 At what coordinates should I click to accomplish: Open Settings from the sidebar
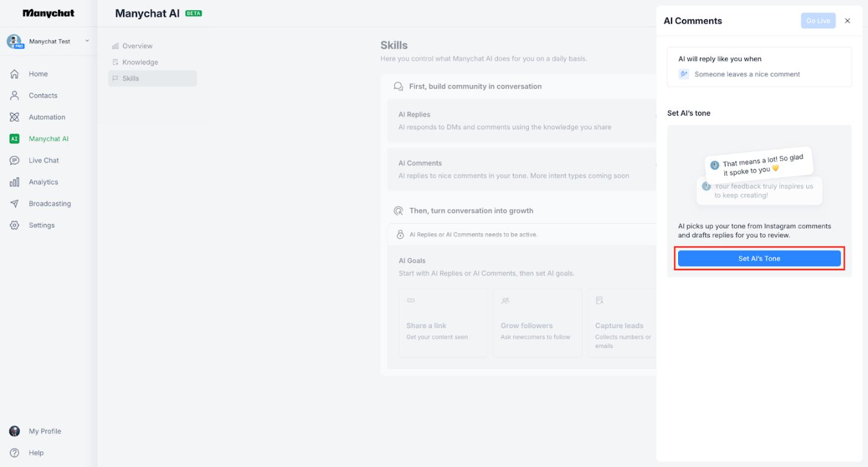click(41, 225)
